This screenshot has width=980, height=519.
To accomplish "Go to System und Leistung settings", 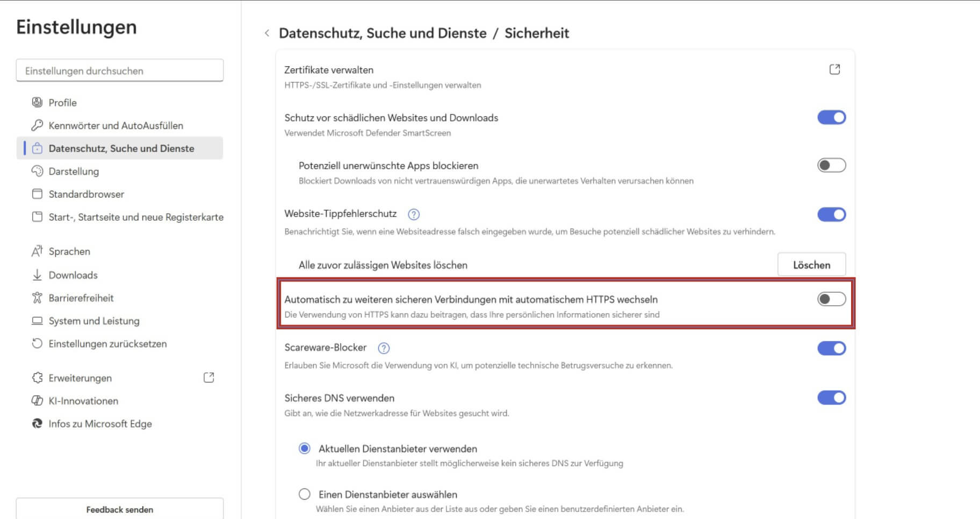I will [94, 321].
